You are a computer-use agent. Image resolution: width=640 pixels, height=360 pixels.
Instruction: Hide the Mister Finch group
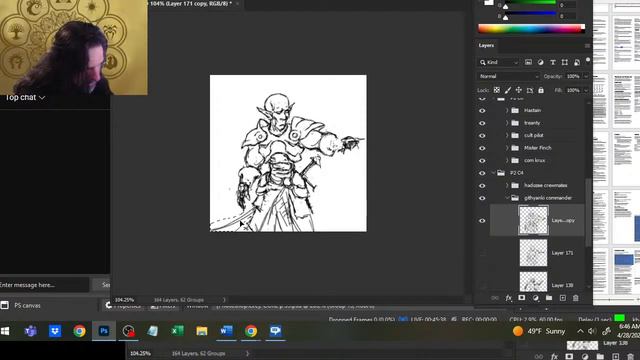[x=482, y=148]
